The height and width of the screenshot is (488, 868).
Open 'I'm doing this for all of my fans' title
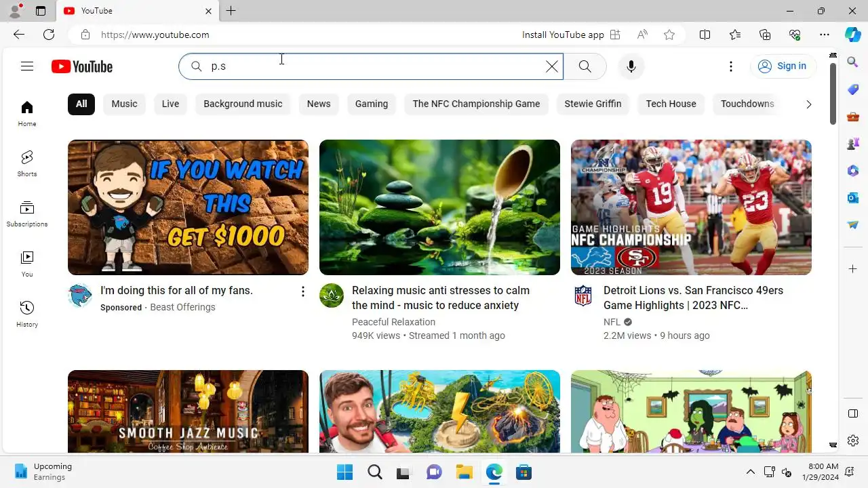click(x=176, y=290)
